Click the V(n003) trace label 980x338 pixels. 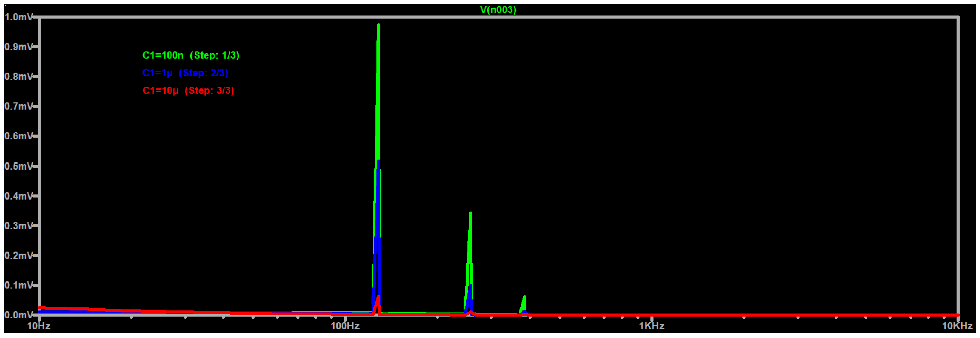click(498, 10)
